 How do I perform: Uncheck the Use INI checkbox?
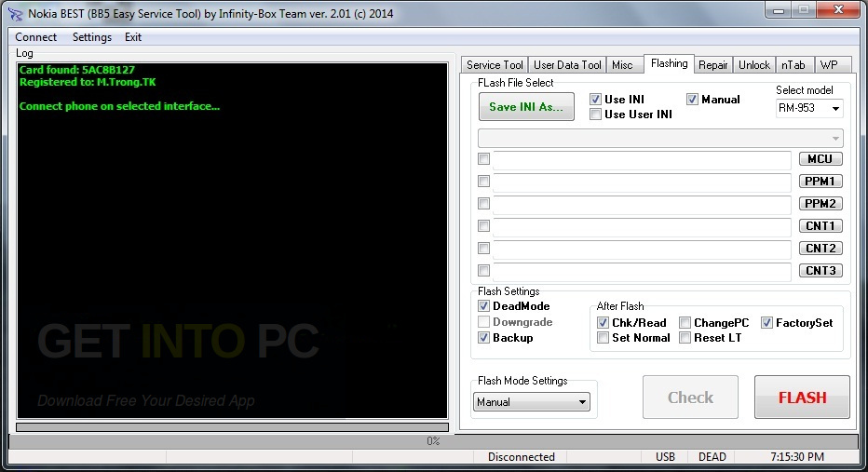point(595,100)
